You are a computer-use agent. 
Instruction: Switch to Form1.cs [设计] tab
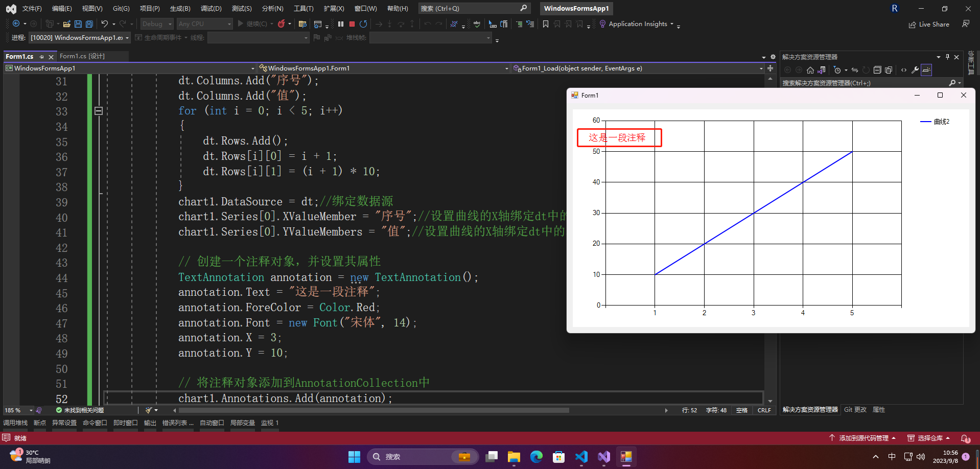point(82,56)
